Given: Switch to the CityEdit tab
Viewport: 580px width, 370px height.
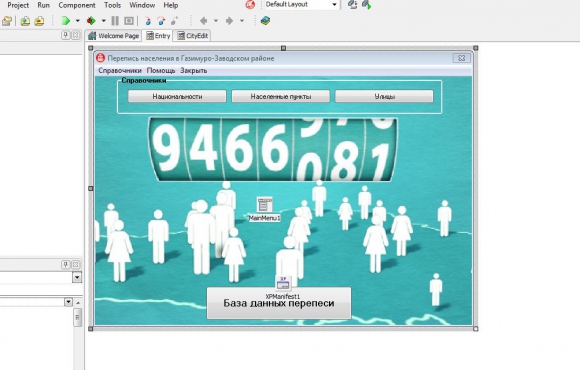Looking at the screenshot, I should [x=192, y=36].
